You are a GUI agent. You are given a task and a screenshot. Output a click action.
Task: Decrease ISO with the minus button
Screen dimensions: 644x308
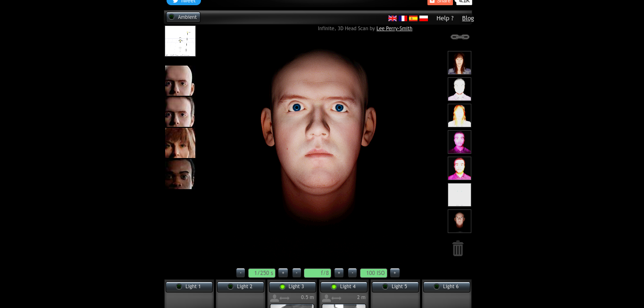[352, 273]
